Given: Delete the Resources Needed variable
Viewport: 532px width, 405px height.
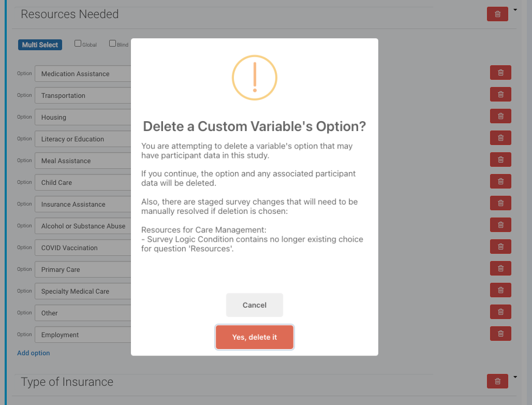Looking at the screenshot, I should point(497,15).
